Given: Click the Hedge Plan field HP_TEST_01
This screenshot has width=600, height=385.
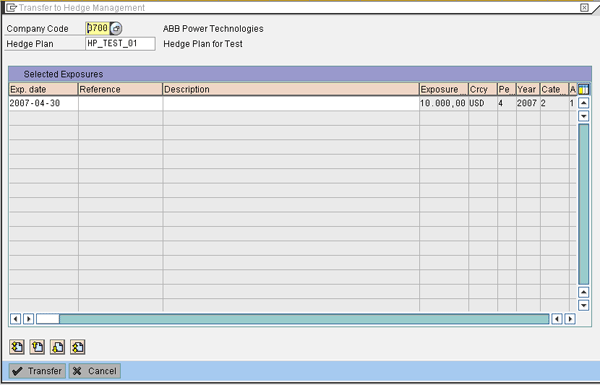Looking at the screenshot, I should tap(120, 44).
